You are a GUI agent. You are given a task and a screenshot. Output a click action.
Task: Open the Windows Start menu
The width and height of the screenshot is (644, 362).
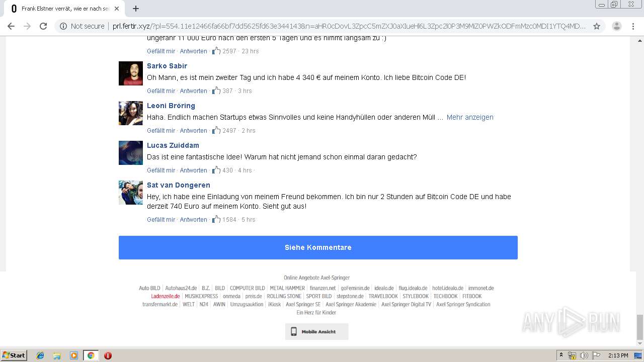pos(14,355)
